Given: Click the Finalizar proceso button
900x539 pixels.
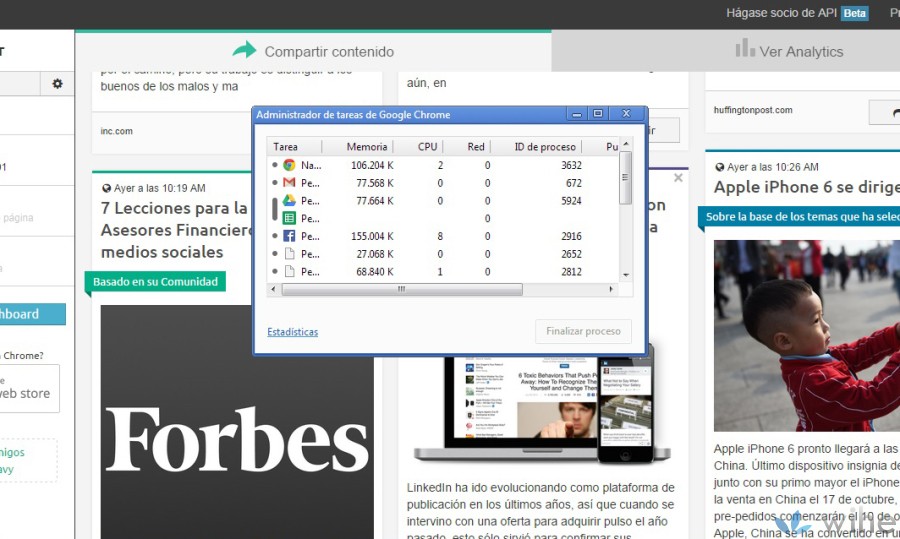Looking at the screenshot, I should (583, 331).
